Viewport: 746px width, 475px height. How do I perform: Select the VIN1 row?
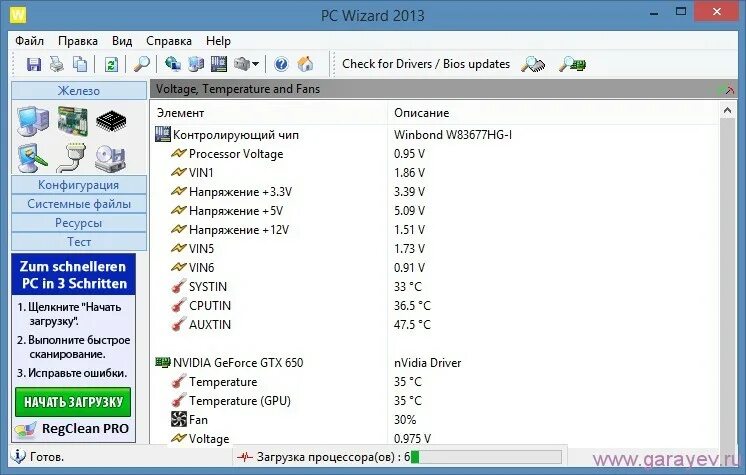[x=434, y=173]
